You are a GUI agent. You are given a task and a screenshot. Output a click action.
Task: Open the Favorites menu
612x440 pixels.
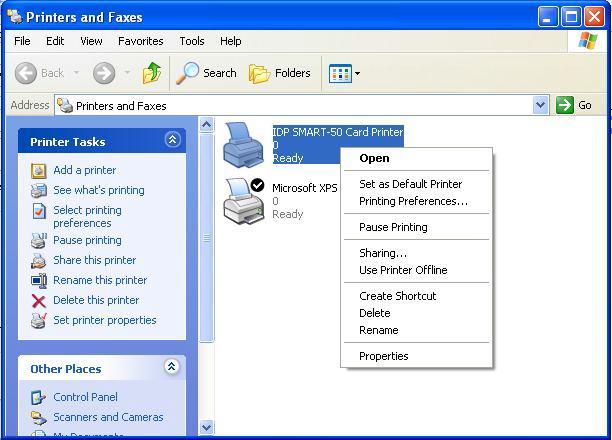[x=141, y=41]
